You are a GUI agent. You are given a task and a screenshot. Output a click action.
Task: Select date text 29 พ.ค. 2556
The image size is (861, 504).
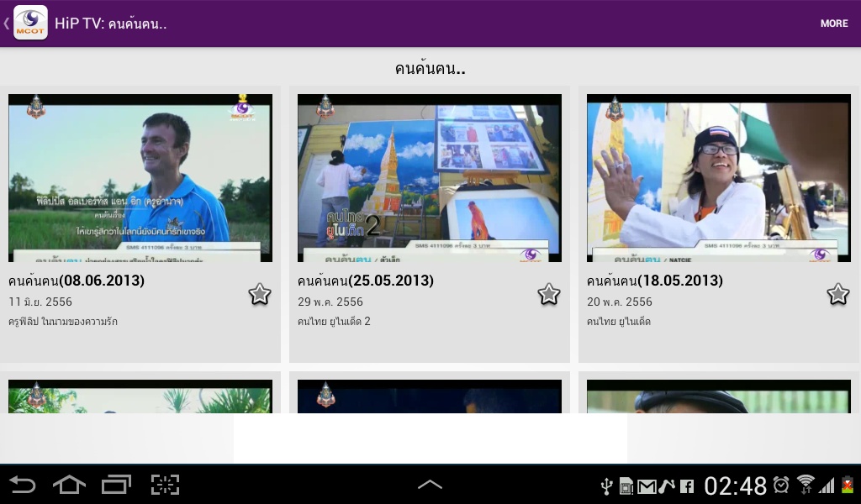(x=330, y=302)
